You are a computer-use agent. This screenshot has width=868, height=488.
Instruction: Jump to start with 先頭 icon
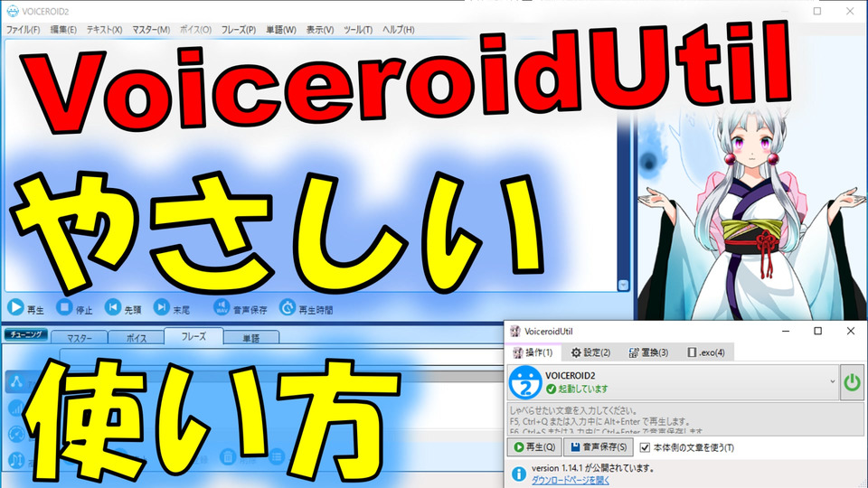click(113, 307)
